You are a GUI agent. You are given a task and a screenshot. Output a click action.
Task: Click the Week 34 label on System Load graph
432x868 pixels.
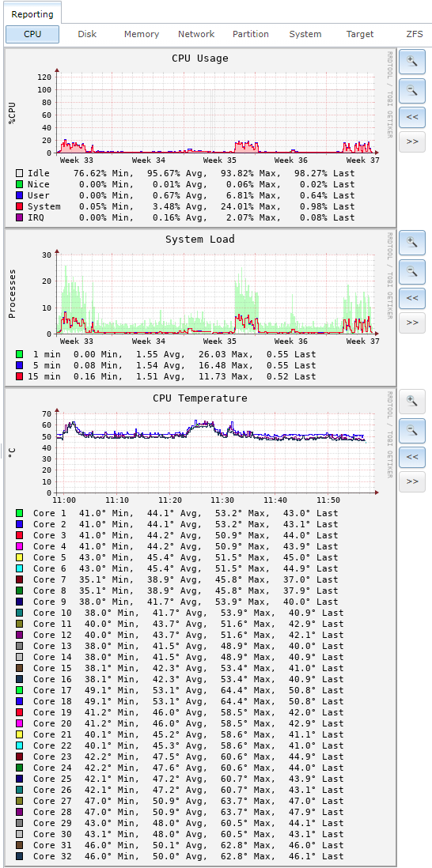point(149,341)
